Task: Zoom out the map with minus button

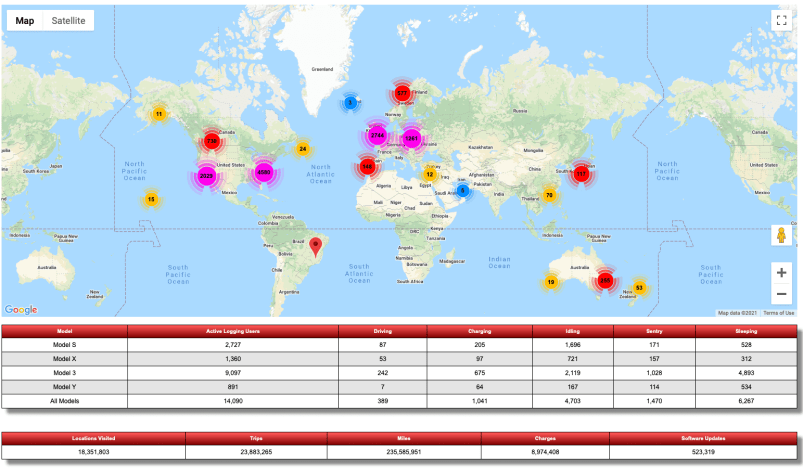Action: [x=781, y=294]
